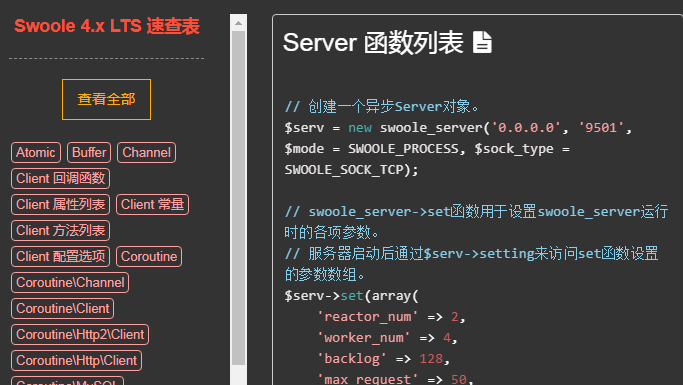This screenshot has width=683, height=385.
Task: Click the word new in code
Action: pyautogui.click(x=360, y=128)
